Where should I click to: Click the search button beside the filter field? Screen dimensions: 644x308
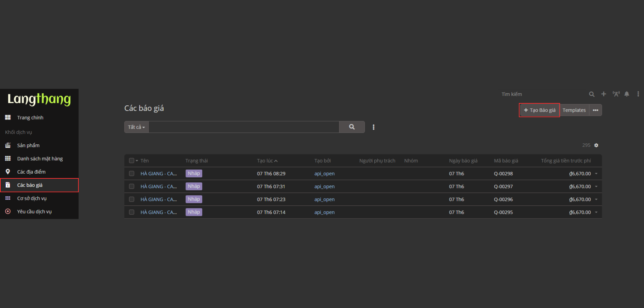352,127
